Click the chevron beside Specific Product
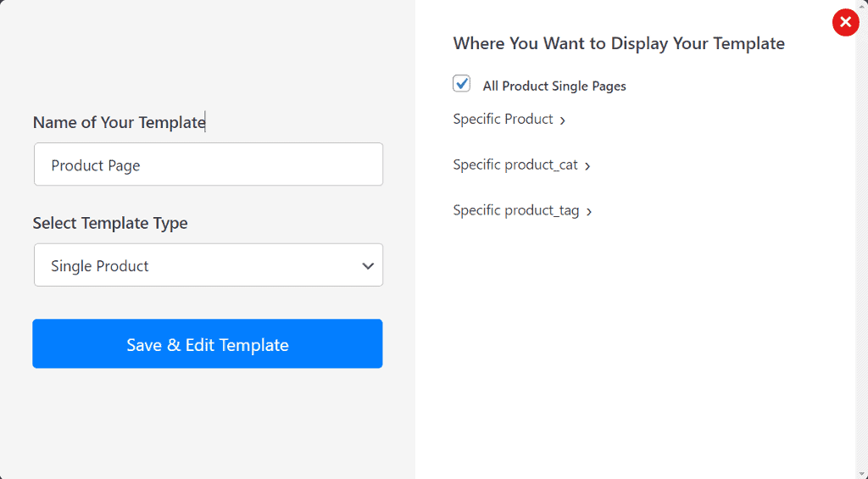The width and height of the screenshot is (868, 479). pyautogui.click(x=563, y=120)
